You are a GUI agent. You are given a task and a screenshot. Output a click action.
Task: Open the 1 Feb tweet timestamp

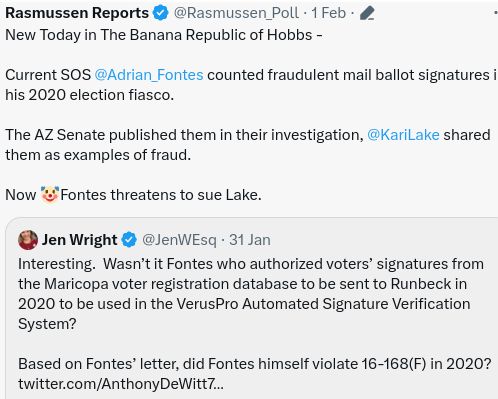coord(329,13)
